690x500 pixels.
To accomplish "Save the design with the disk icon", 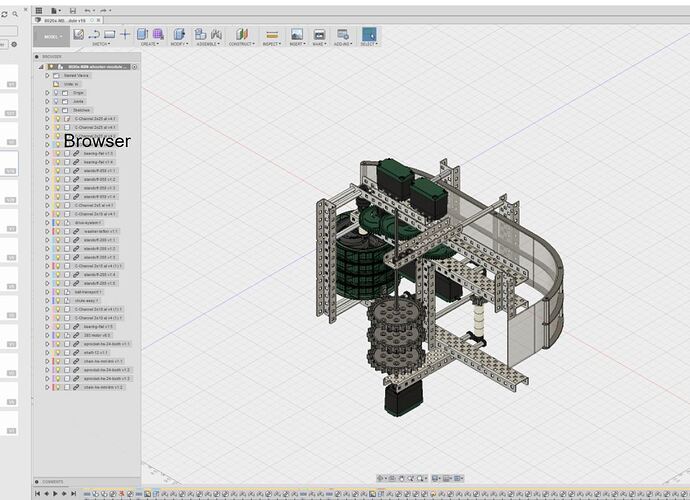I will tap(73, 11).
